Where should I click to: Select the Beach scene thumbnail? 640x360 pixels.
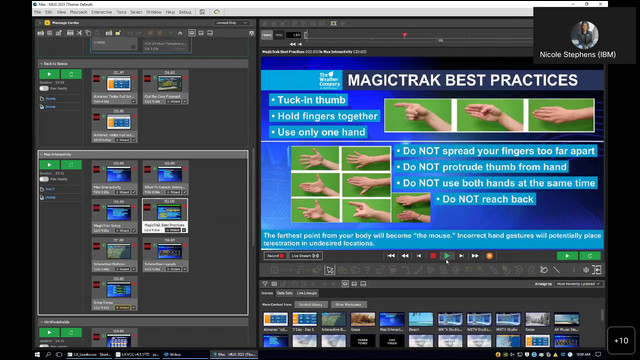pos(421,319)
